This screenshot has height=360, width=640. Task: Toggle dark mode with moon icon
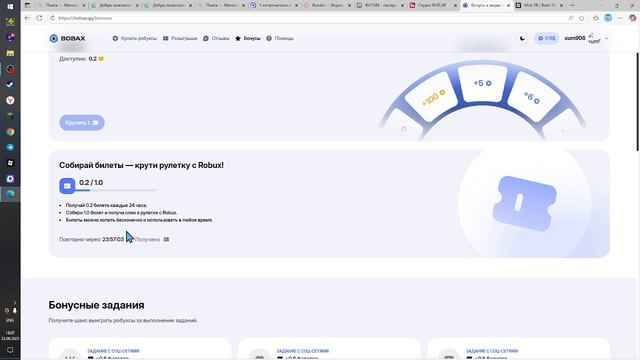pos(522,38)
